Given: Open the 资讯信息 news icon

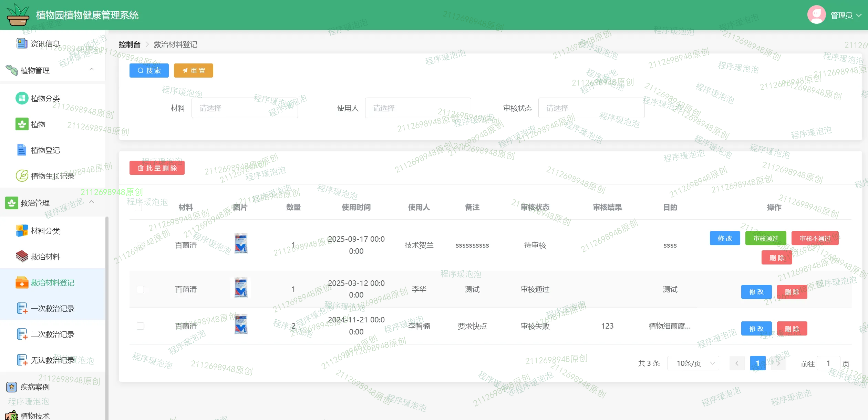Looking at the screenshot, I should click(22, 43).
